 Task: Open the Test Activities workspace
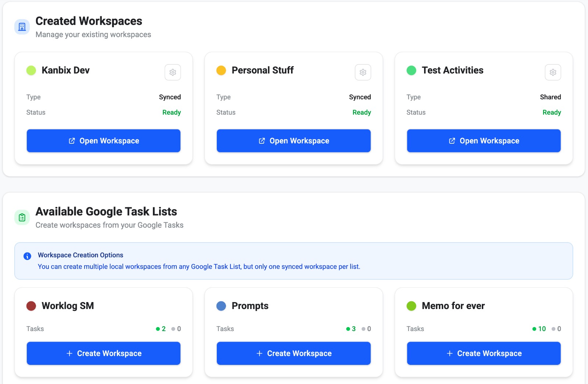point(483,140)
